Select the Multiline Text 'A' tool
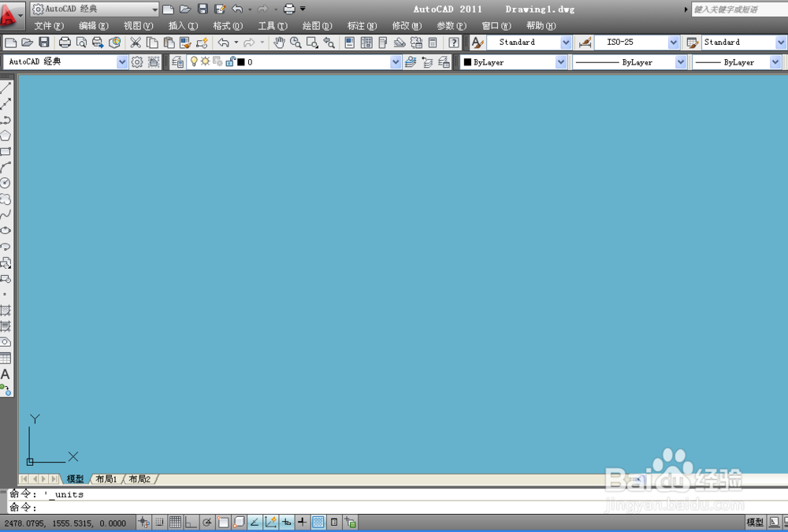Image resolution: width=788 pixels, height=532 pixels. pyautogui.click(x=6, y=374)
